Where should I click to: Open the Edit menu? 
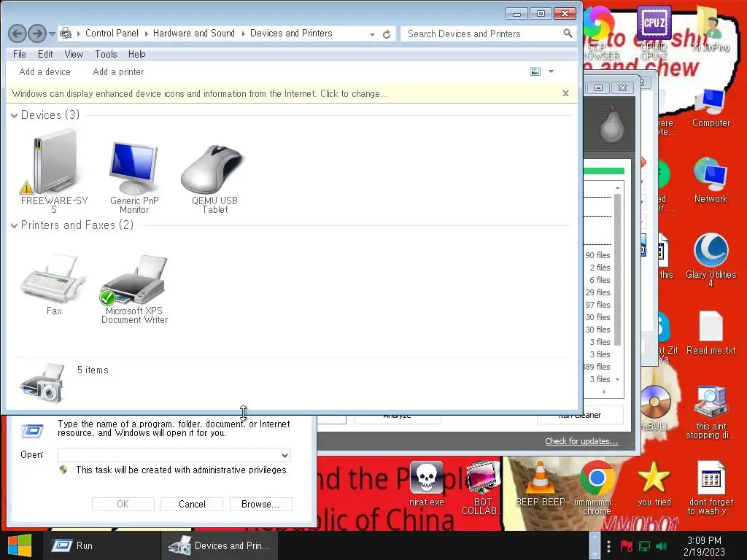(x=45, y=54)
